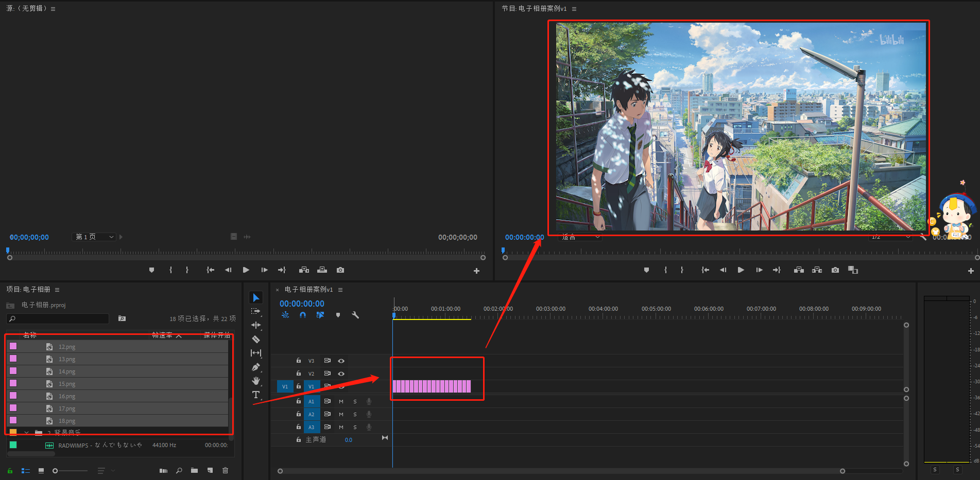Select the 电子相册案例v1 sequence tab
This screenshot has height=480, width=980.
pyautogui.click(x=309, y=290)
